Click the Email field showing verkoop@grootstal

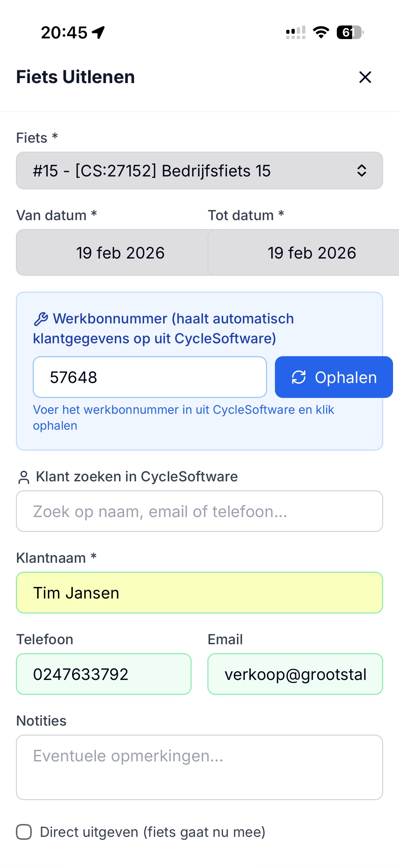pos(295,674)
